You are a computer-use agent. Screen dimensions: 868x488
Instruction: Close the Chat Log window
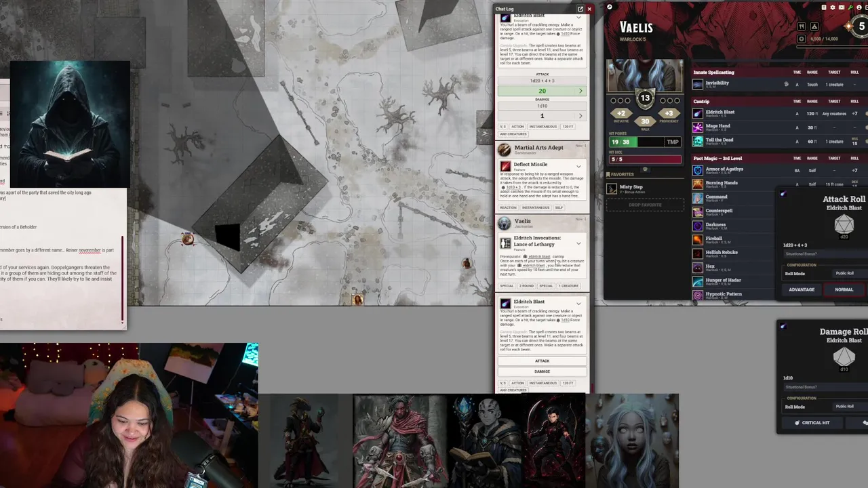click(589, 9)
